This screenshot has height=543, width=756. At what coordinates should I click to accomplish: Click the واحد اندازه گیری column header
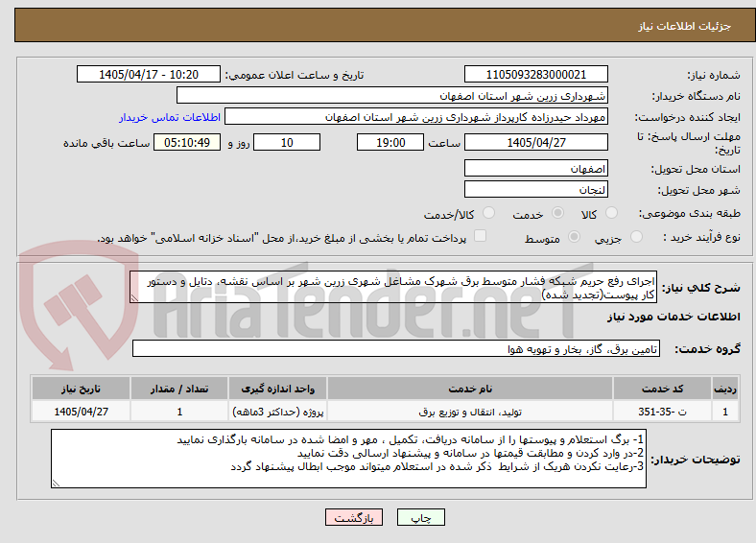point(277,389)
